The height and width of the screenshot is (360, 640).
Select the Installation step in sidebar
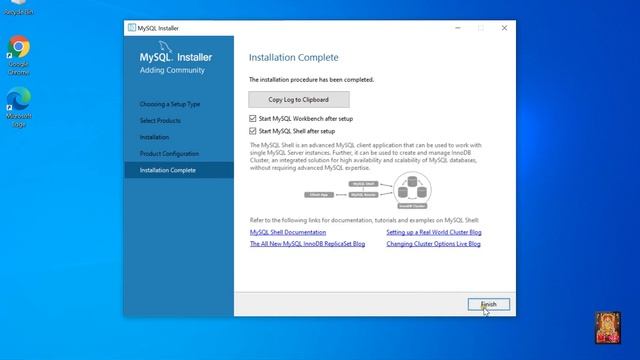pyautogui.click(x=154, y=137)
